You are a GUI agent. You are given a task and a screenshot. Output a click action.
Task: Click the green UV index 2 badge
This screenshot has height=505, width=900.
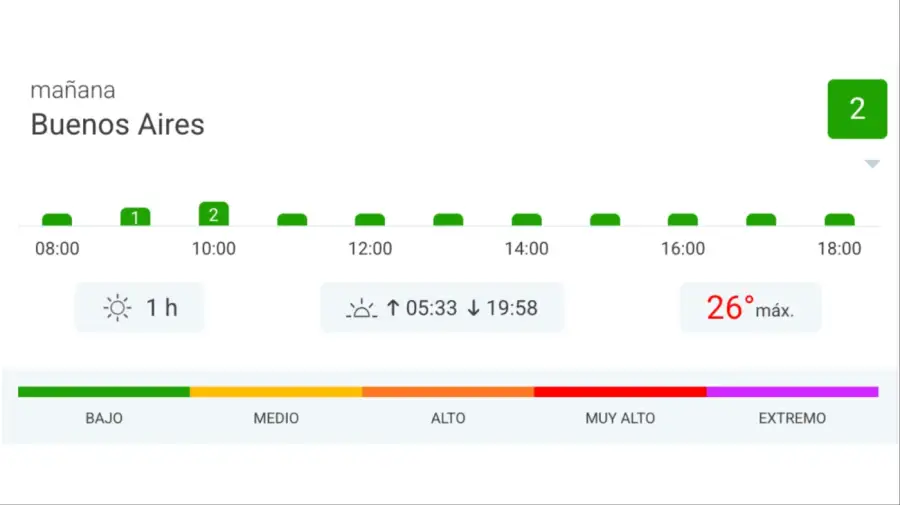[x=857, y=109]
